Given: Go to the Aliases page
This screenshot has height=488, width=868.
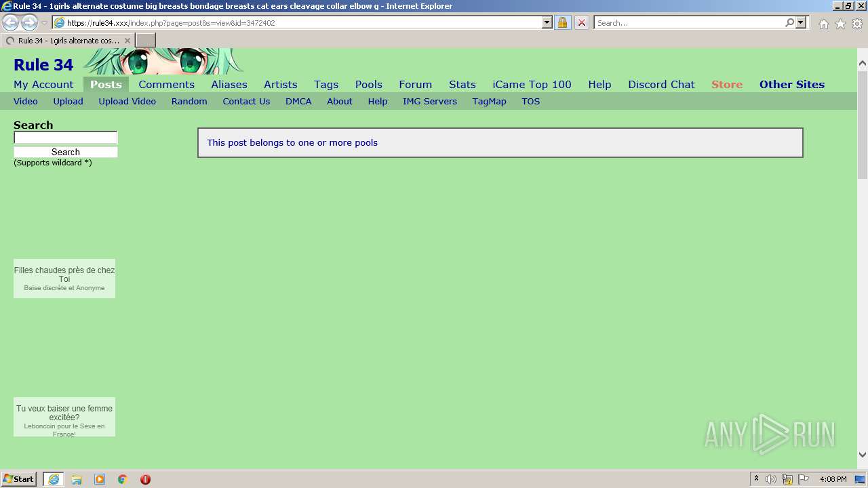Looking at the screenshot, I should (229, 85).
